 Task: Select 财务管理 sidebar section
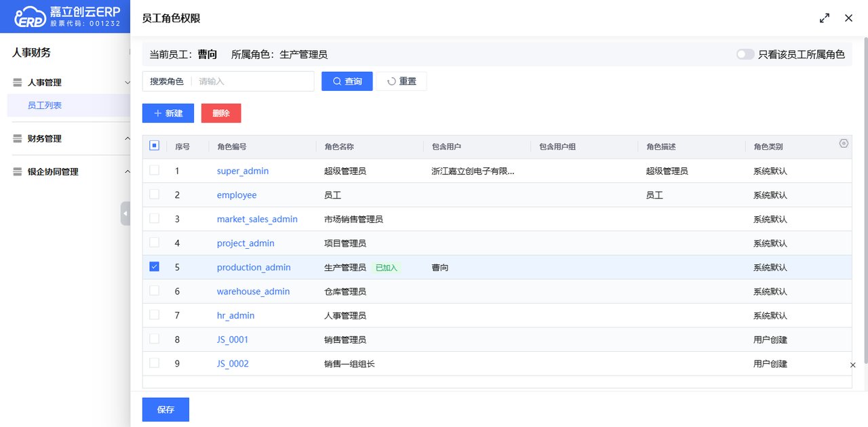tap(45, 139)
